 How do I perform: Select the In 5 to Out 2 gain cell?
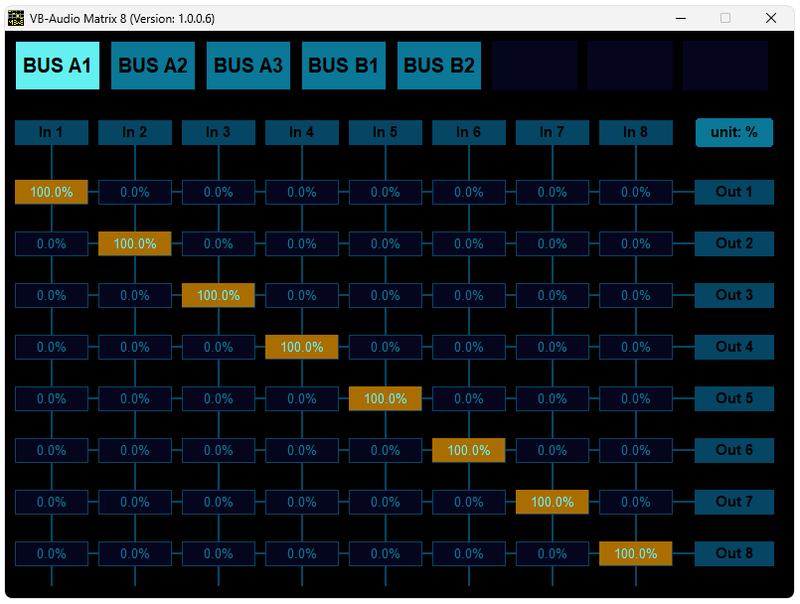(x=385, y=244)
